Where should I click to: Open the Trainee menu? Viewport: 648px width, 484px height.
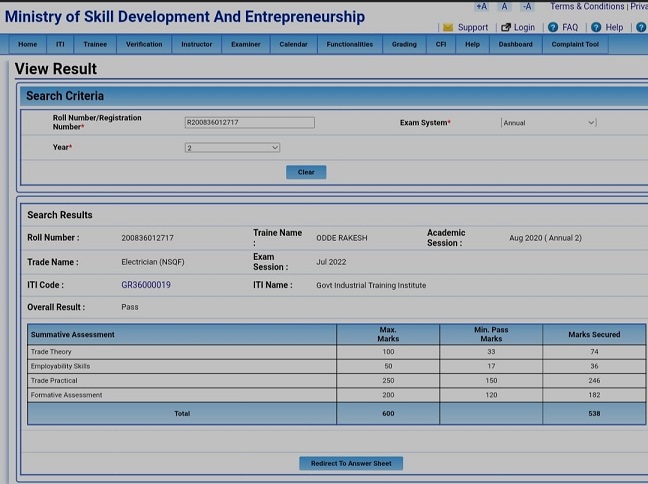click(x=95, y=44)
